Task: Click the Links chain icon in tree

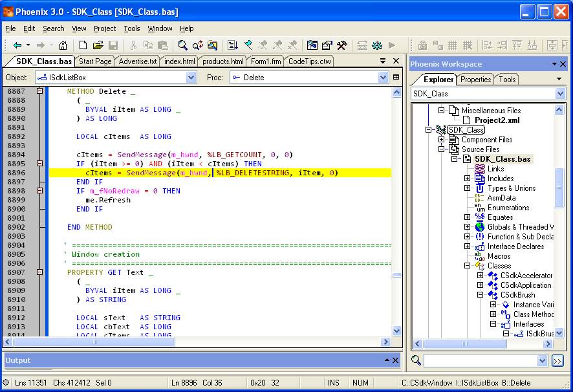Action: pos(479,169)
